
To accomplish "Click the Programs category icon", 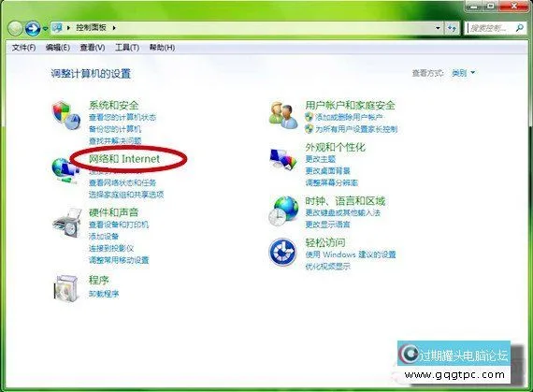I will click(66, 287).
